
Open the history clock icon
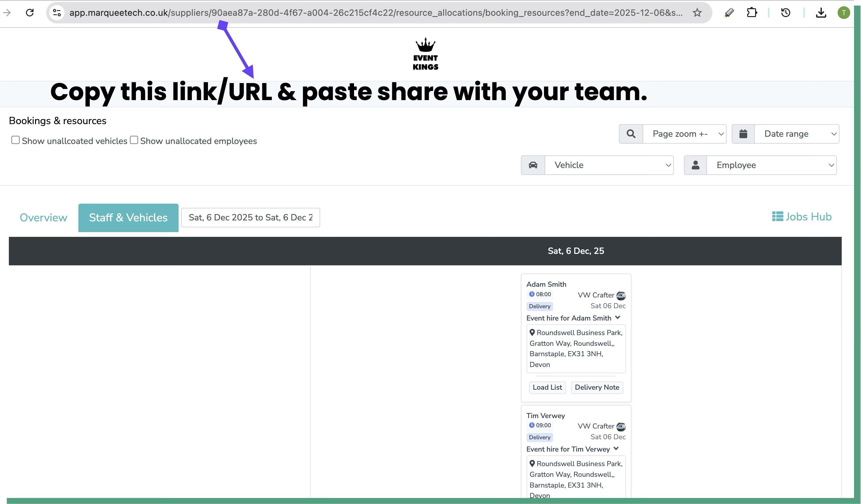point(785,13)
